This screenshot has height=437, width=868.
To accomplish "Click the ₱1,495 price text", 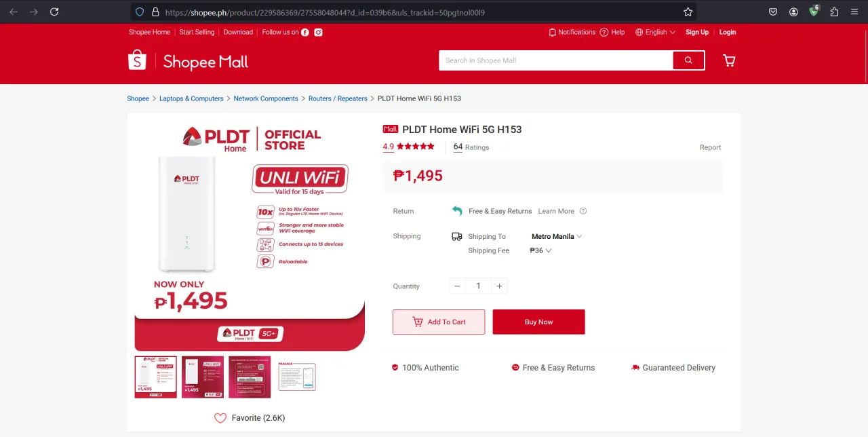I will point(418,176).
